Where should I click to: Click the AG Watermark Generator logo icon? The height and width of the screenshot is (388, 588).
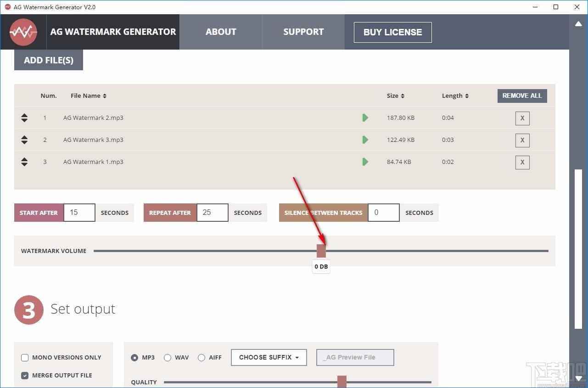pyautogui.click(x=23, y=32)
